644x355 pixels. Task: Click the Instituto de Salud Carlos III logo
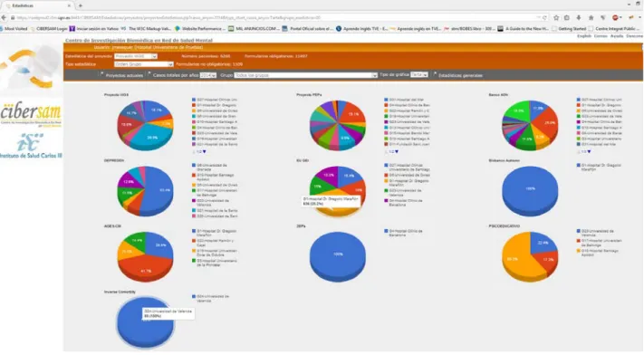tap(31, 146)
